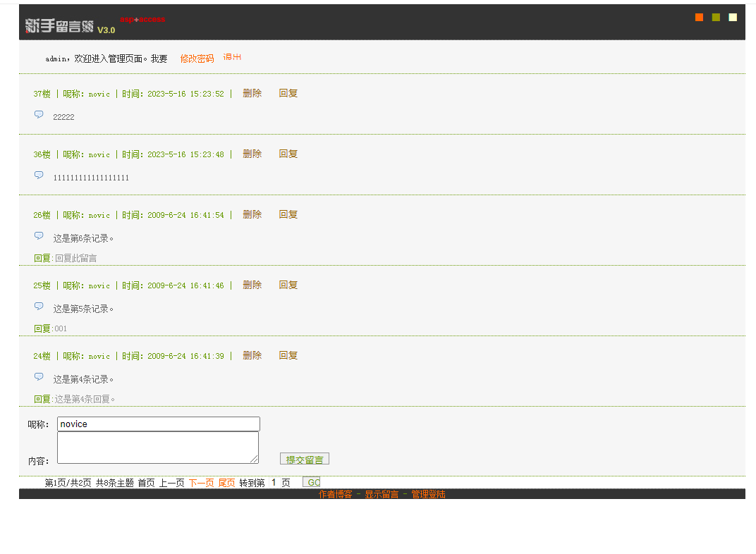
Task: Click the timestamp 2023-5-16 15:23:48
Action: 185,154
